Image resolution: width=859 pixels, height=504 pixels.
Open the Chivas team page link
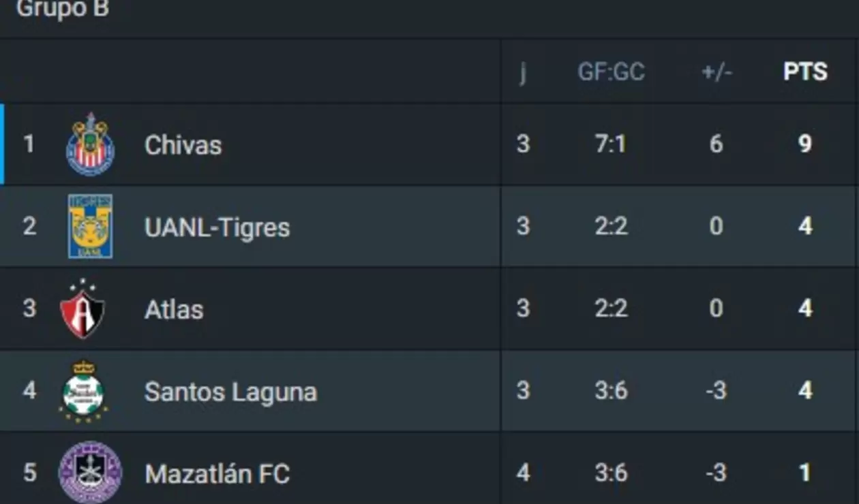182,144
